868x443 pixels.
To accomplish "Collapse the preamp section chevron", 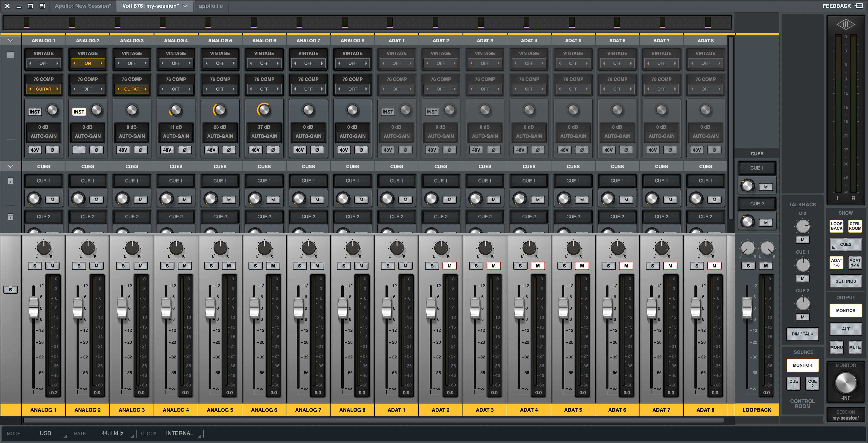I will pyautogui.click(x=10, y=40).
